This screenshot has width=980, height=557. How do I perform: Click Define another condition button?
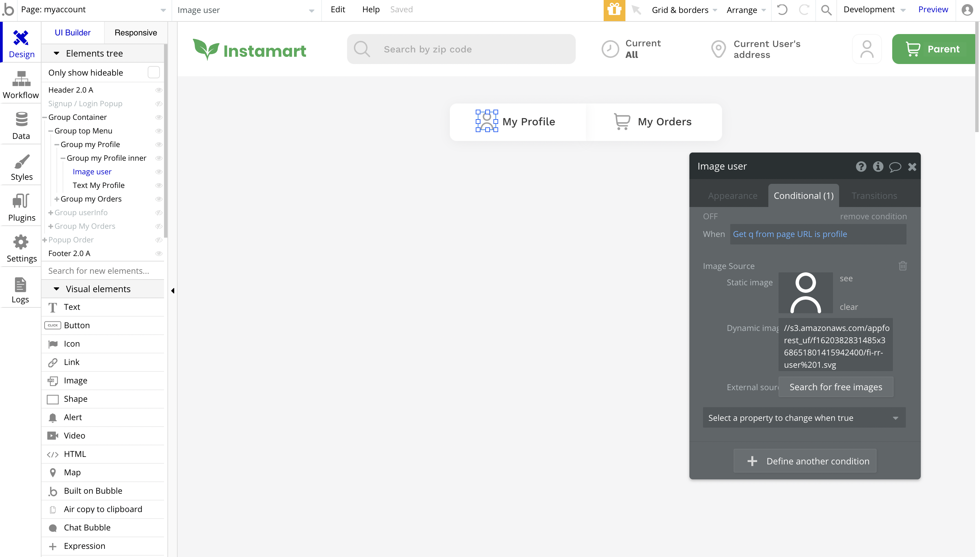[804, 461]
